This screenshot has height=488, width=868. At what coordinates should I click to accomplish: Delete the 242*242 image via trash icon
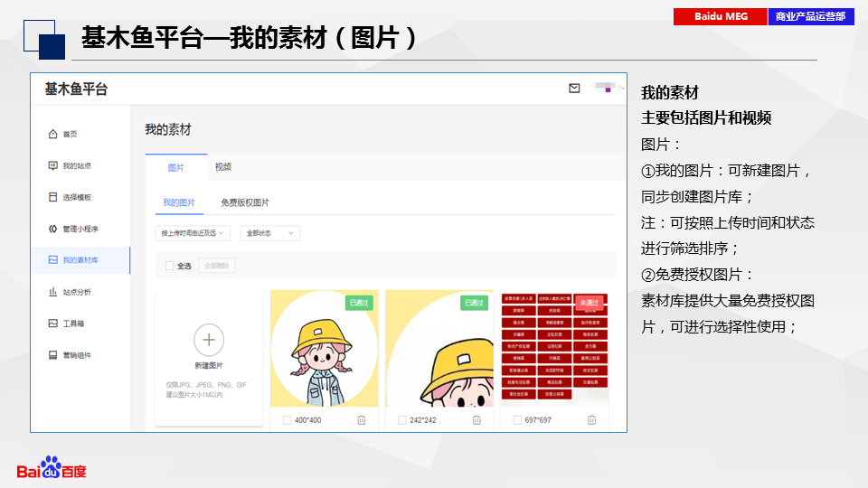[476, 420]
